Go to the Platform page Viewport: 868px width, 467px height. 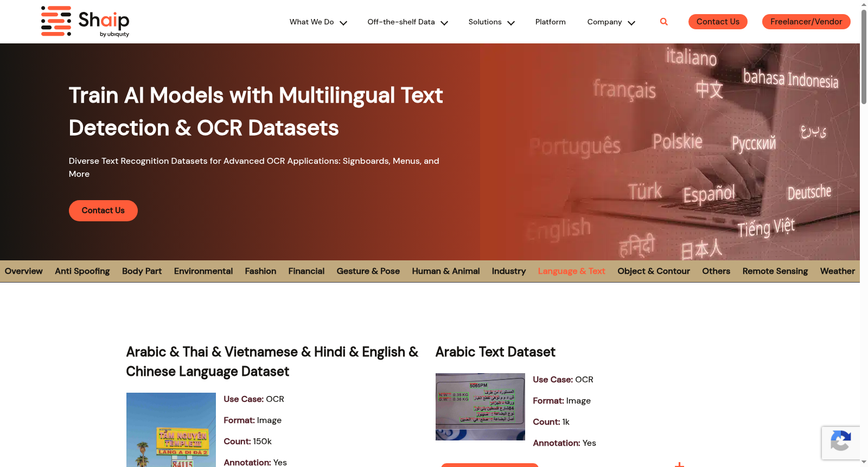pos(550,22)
